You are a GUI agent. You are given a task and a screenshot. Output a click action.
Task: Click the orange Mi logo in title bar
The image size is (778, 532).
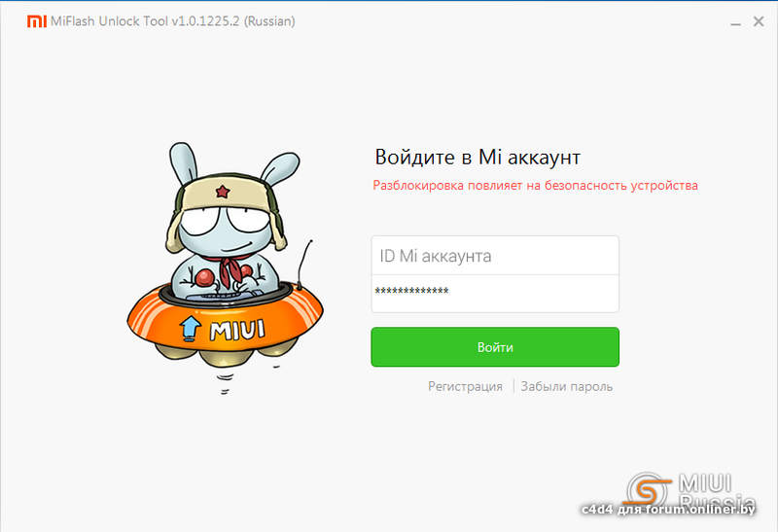pyautogui.click(x=36, y=21)
